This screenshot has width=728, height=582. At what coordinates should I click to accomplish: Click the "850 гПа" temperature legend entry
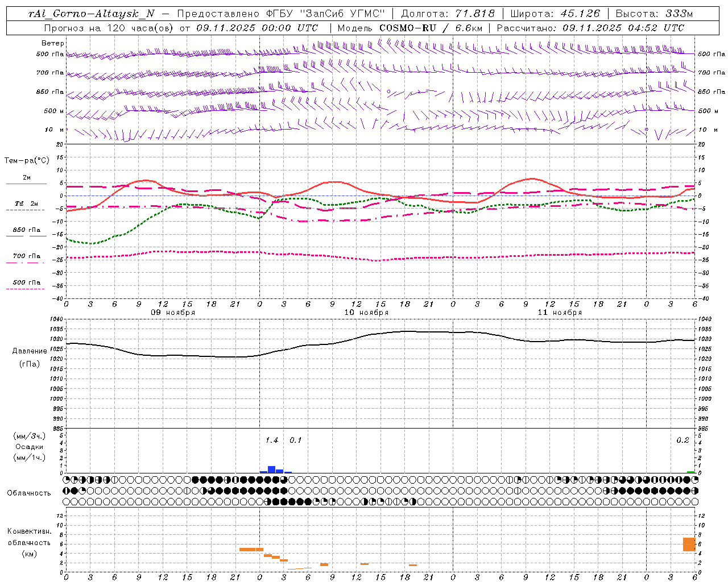(27, 230)
